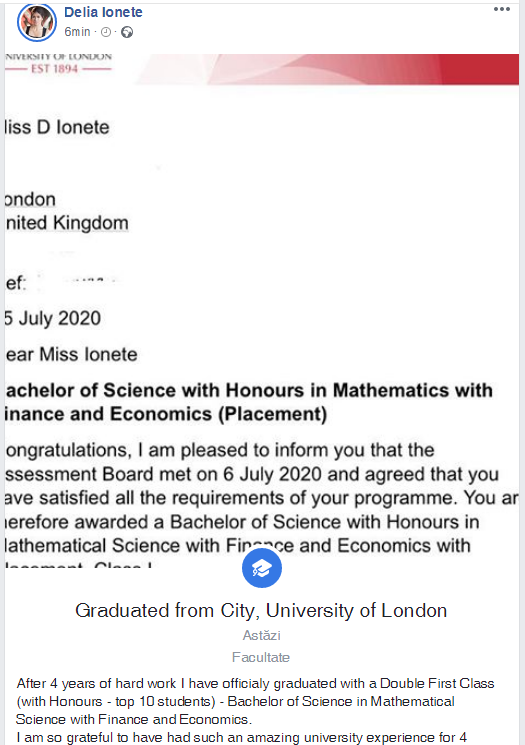Viewport: 525px width, 745px height.
Task: Click the blue graduation cap life event icon
Action: [262, 568]
